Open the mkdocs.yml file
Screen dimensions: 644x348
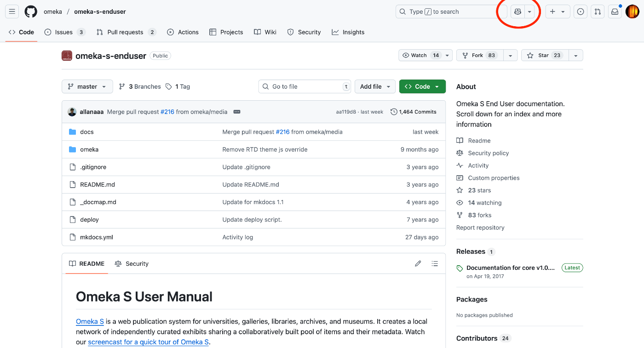pos(97,237)
